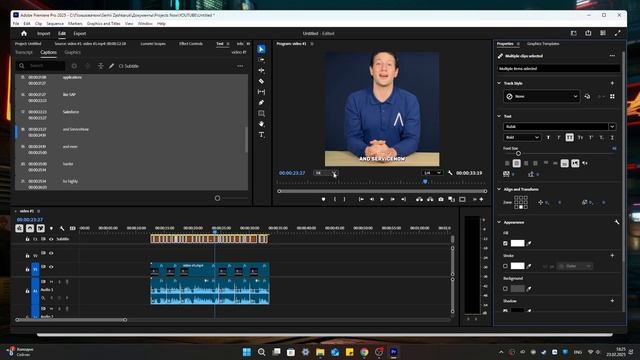640x360 pixels.
Task: Add a marker in Program monitor
Action: [x=323, y=199]
